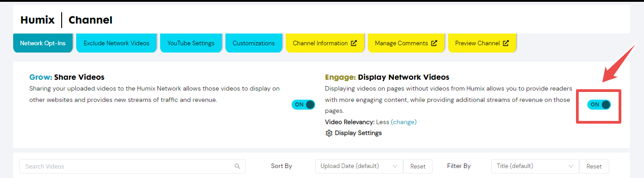Click the Display Settings gear icon
644x178 pixels.
point(329,133)
